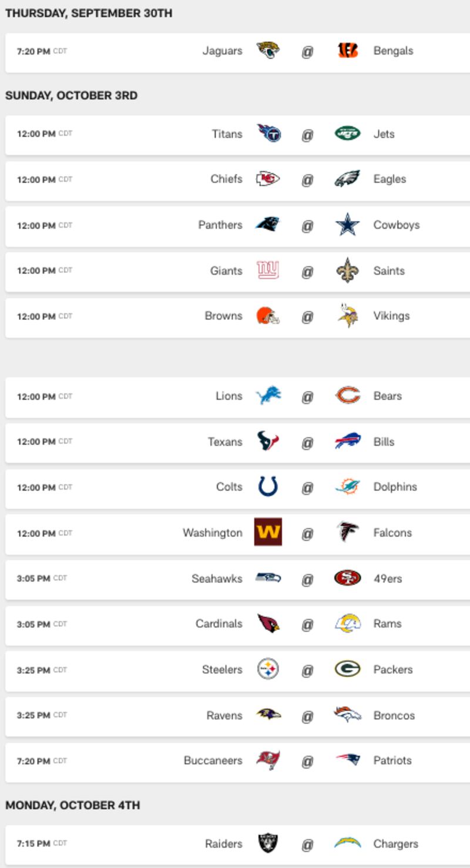Select the Texans at Bills game row
This screenshot has width=470, height=868.
click(x=237, y=442)
